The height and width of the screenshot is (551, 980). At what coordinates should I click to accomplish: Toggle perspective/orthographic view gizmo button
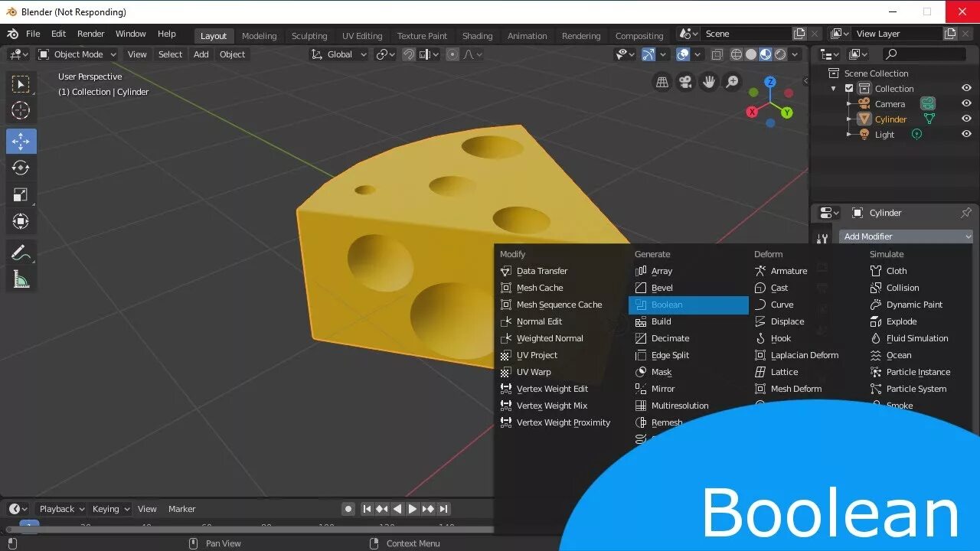coord(662,82)
